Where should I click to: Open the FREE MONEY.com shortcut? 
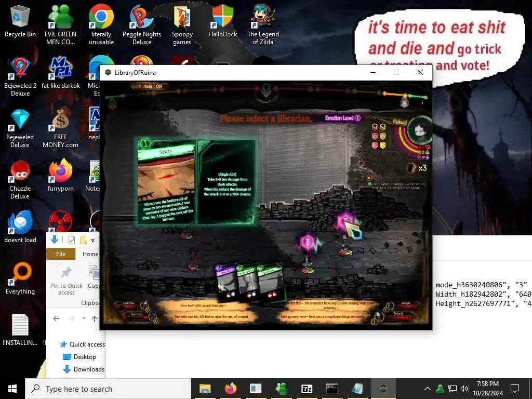pos(60,129)
